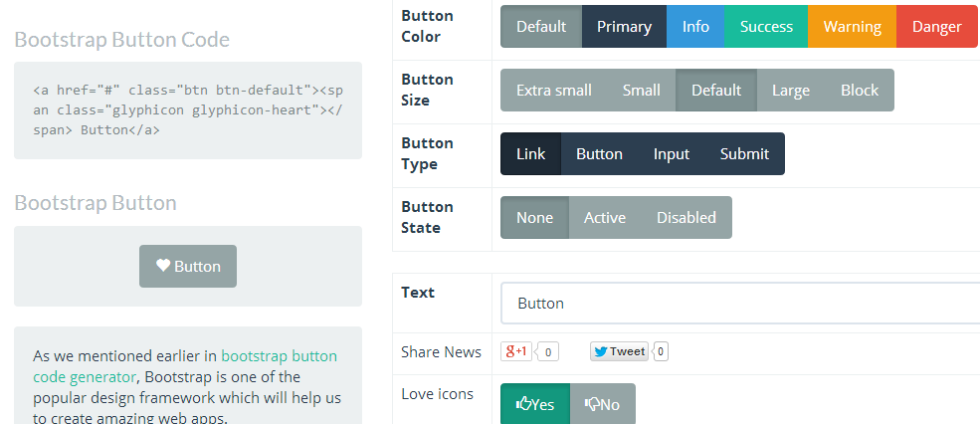
Task: Switch button type to Submit
Action: click(744, 154)
